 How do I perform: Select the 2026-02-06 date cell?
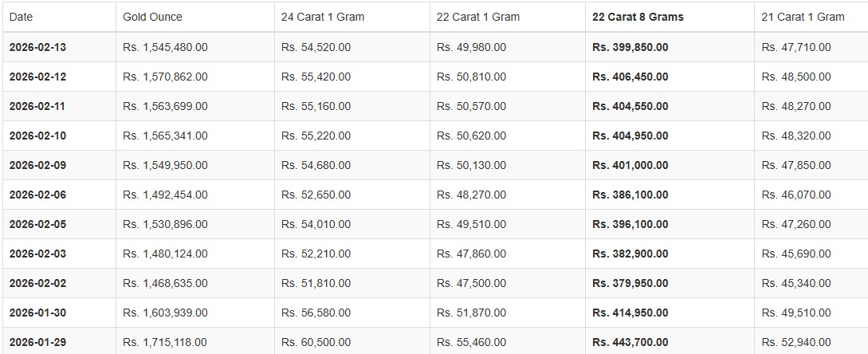click(x=37, y=195)
